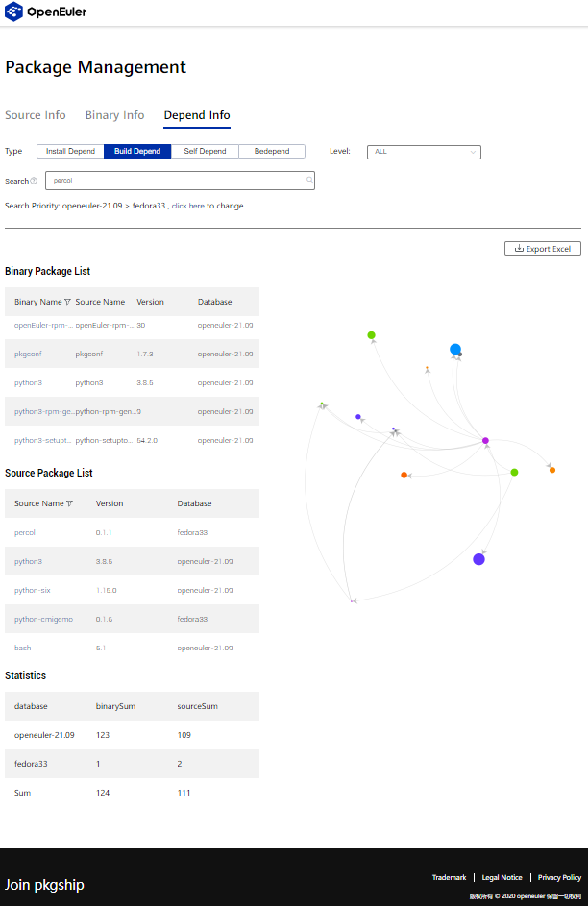
Task: Click the OpenEuler logo icon
Action: click(13, 12)
